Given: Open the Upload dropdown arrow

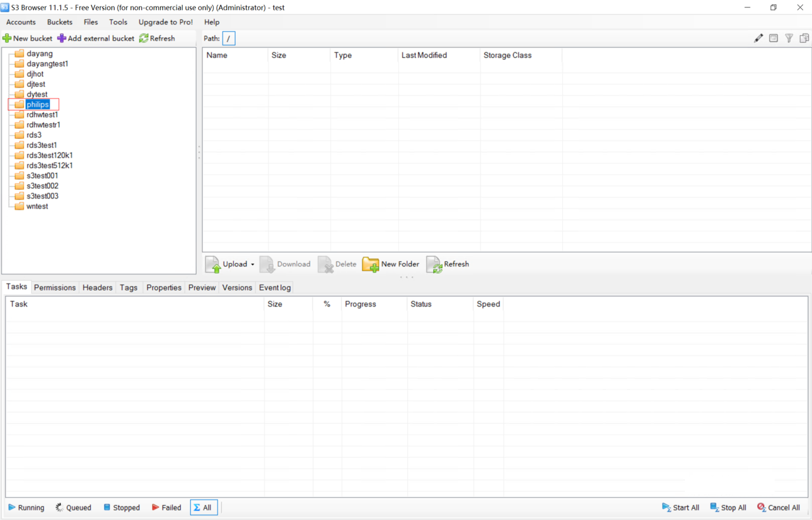Looking at the screenshot, I should (x=253, y=264).
